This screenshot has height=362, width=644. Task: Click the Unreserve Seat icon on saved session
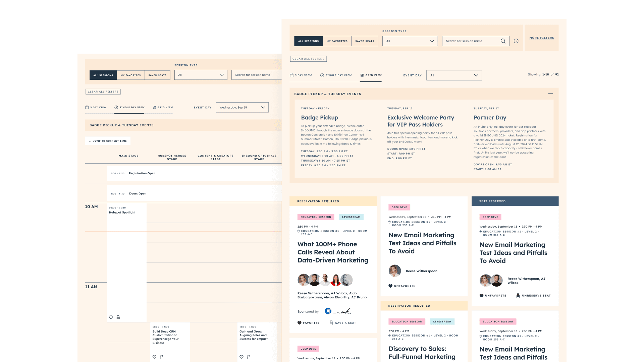pos(518,295)
